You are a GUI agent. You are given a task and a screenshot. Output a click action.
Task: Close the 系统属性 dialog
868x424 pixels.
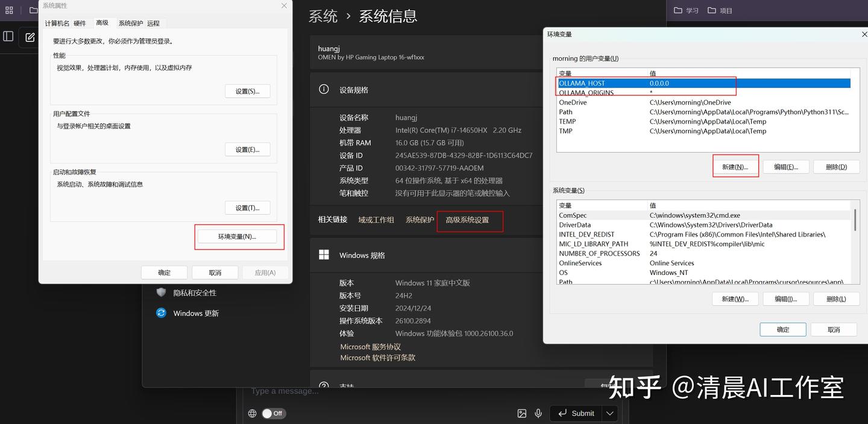point(284,5)
